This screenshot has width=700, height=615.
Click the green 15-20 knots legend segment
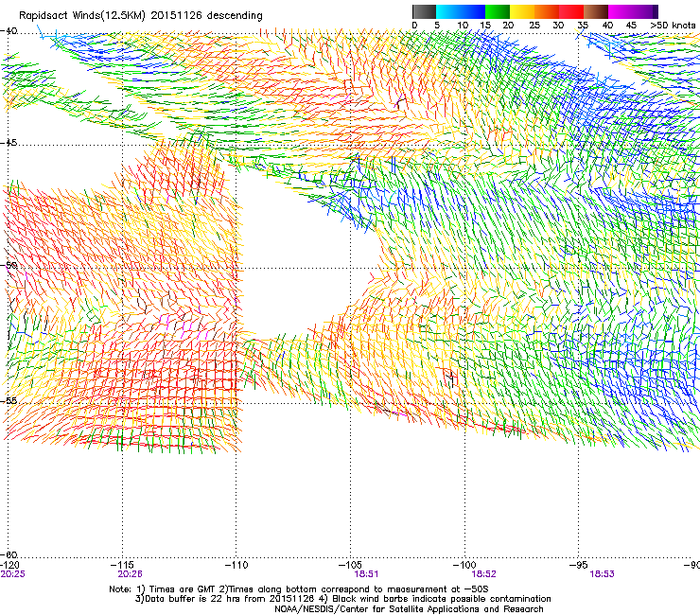[498, 11]
